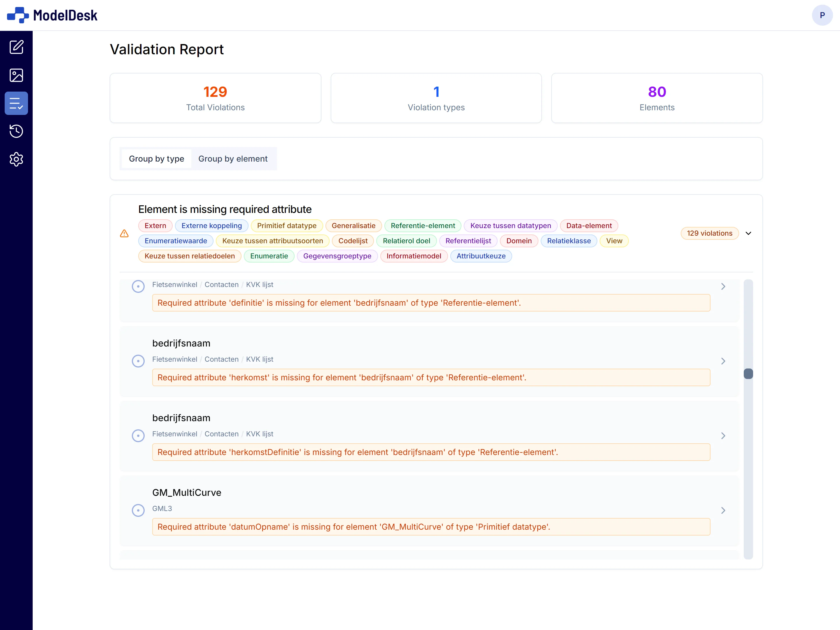Click the target icon next to GM_MultiCurve
This screenshot has width=840, height=630.
[138, 510]
